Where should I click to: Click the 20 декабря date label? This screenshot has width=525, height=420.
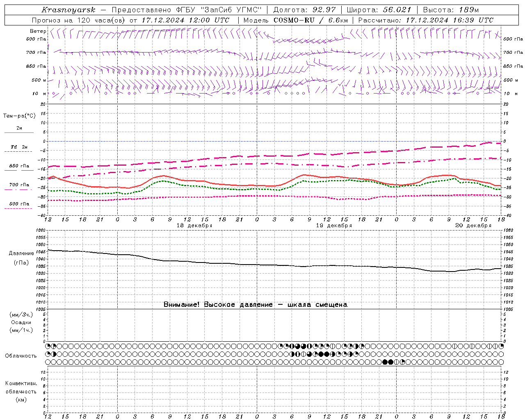point(473,226)
